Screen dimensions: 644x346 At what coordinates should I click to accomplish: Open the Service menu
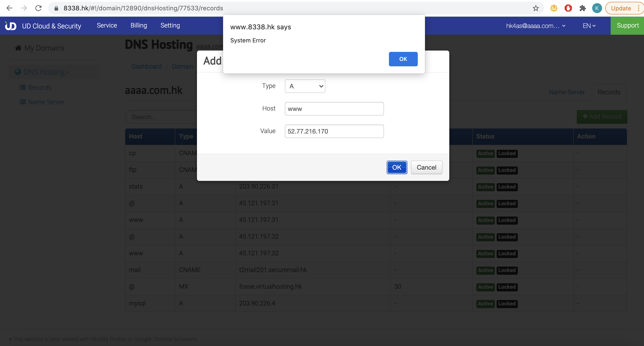tap(107, 25)
